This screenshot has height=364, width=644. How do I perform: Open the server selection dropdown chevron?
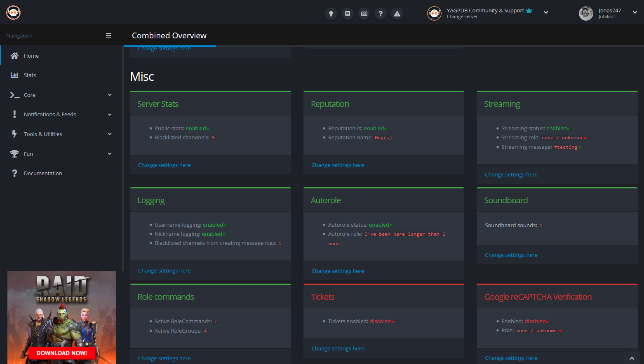(x=546, y=12)
